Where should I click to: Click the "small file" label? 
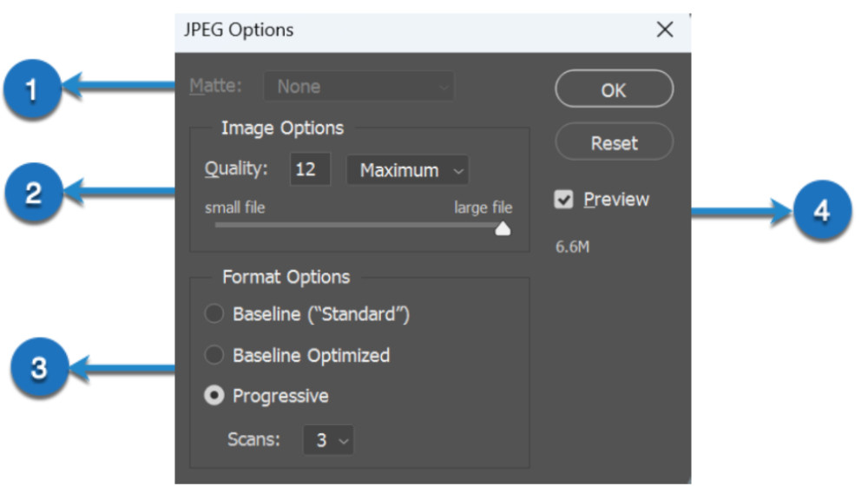[x=234, y=207]
